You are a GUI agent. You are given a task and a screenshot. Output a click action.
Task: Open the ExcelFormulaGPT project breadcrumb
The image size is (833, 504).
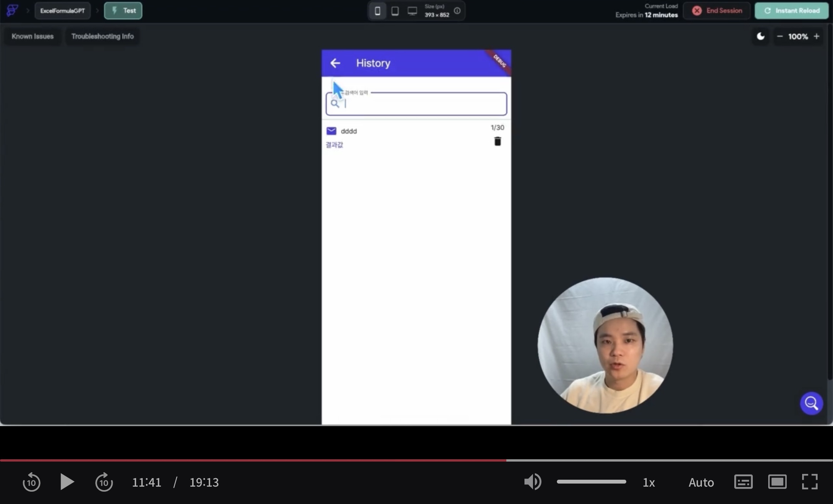tap(62, 11)
